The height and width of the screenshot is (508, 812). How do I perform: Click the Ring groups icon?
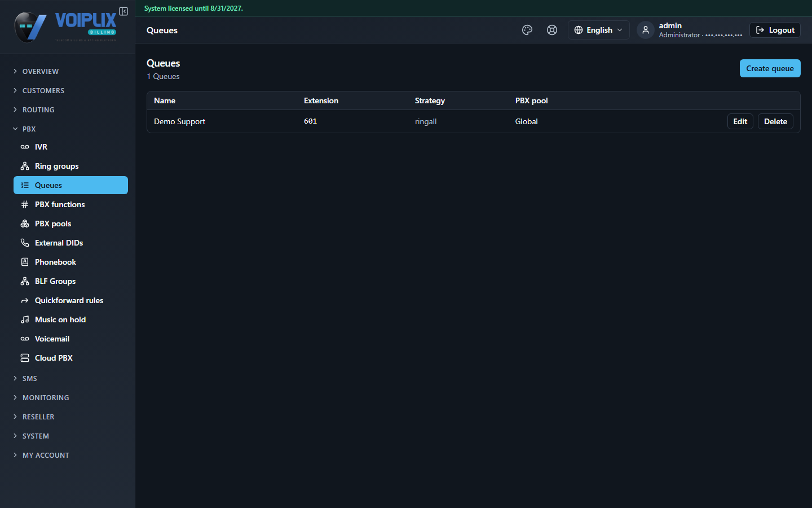25,166
